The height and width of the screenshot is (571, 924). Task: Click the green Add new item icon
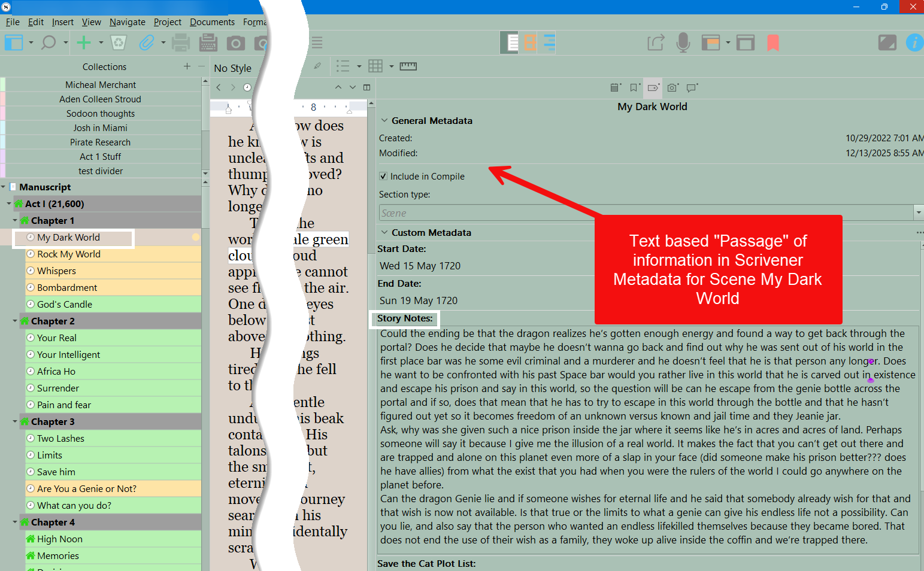click(x=84, y=42)
